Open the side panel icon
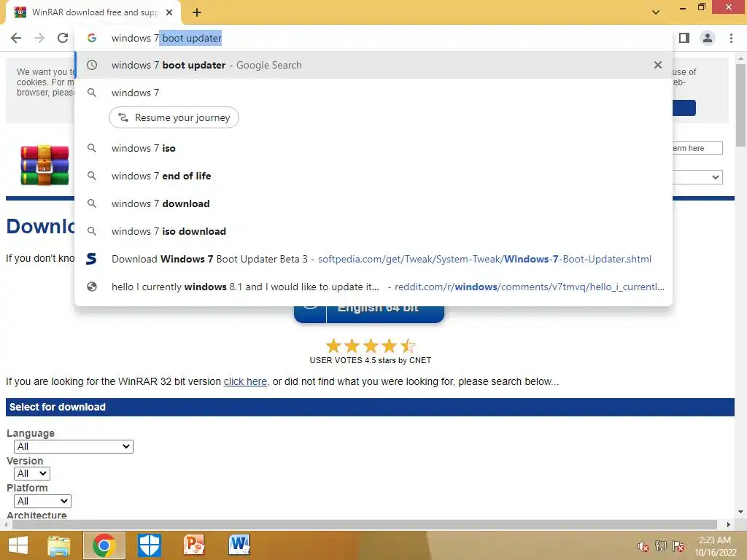The height and width of the screenshot is (560, 747). click(x=684, y=38)
